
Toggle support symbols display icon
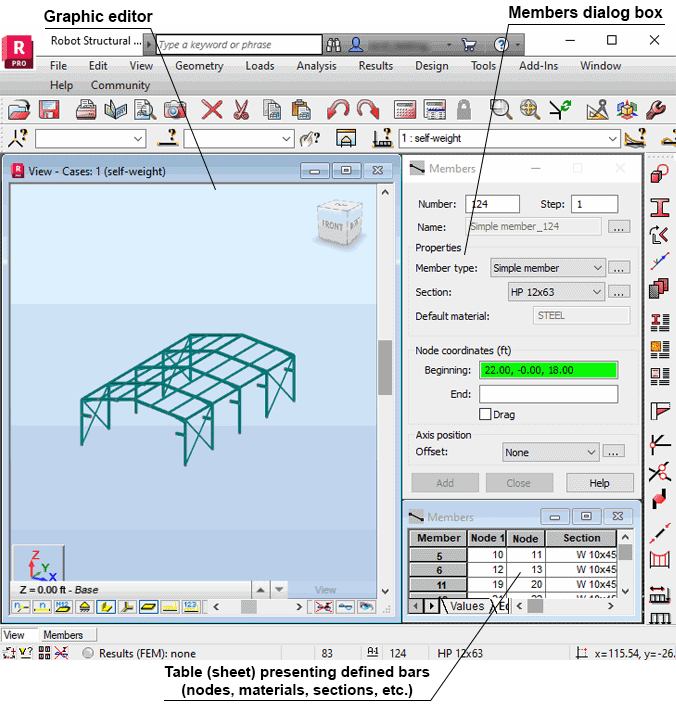coord(85,607)
